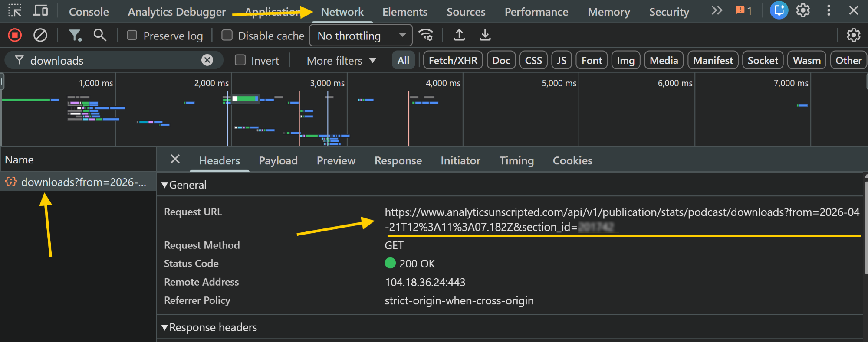Image resolution: width=868 pixels, height=342 pixels.
Task: Filter by Manifest requests
Action: coord(713,60)
